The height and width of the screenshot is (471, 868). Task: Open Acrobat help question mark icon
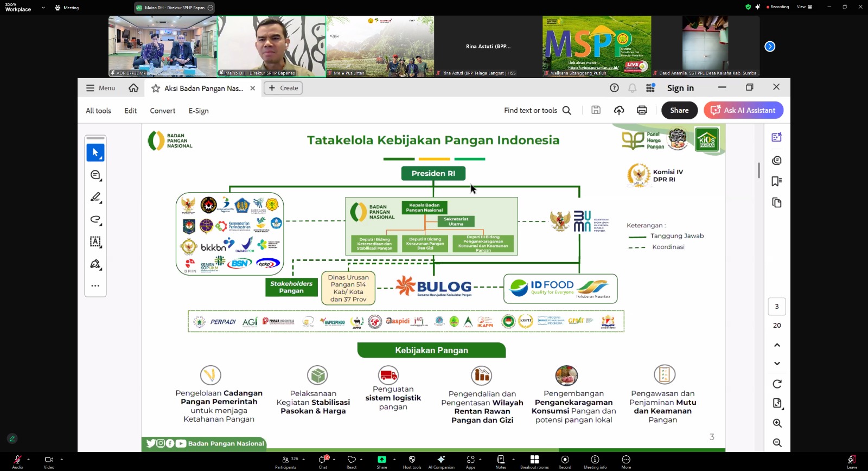[x=614, y=88]
